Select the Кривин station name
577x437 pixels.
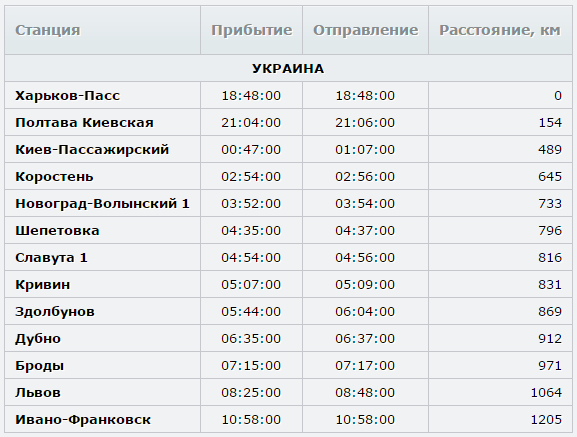(42, 285)
